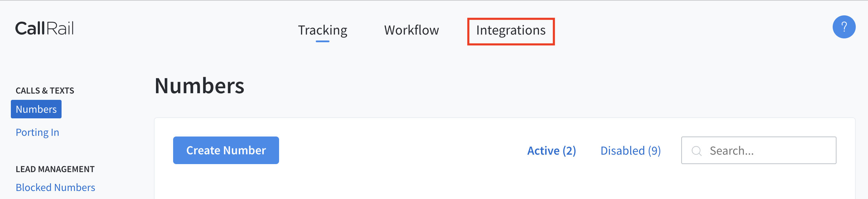Viewport: 868px width, 199px height.
Task: Click the Numbers page heading
Action: [x=199, y=86]
